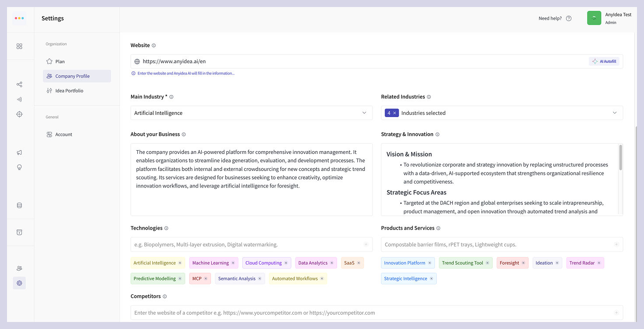Click the database icon in the sidebar
Screen dimensions: 644x329
point(19,205)
